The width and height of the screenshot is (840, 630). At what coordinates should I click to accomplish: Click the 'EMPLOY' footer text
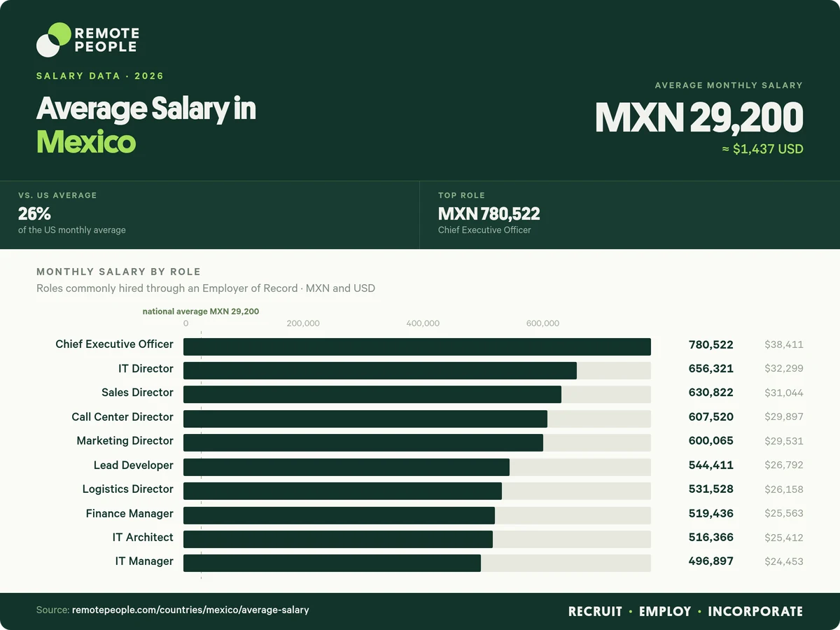tap(665, 611)
